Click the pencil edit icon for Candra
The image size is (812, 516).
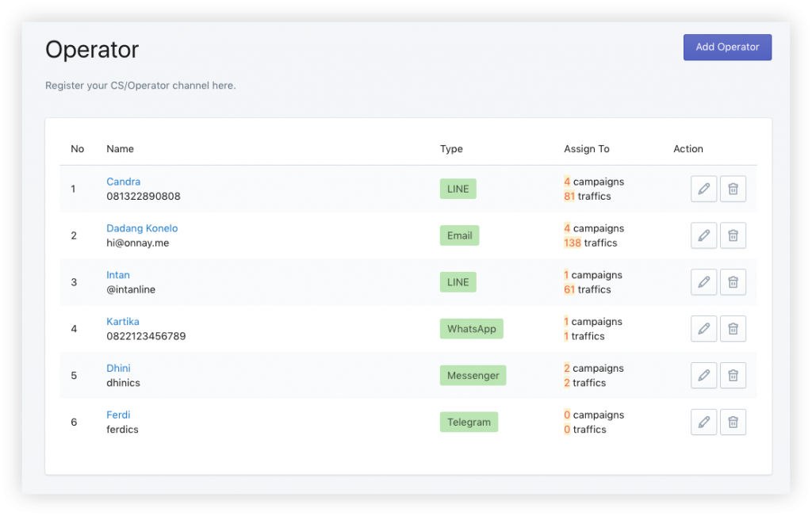[703, 189]
